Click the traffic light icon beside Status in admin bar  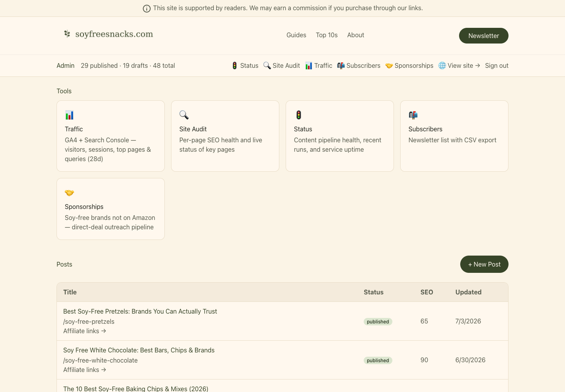click(x=235, y=65)
